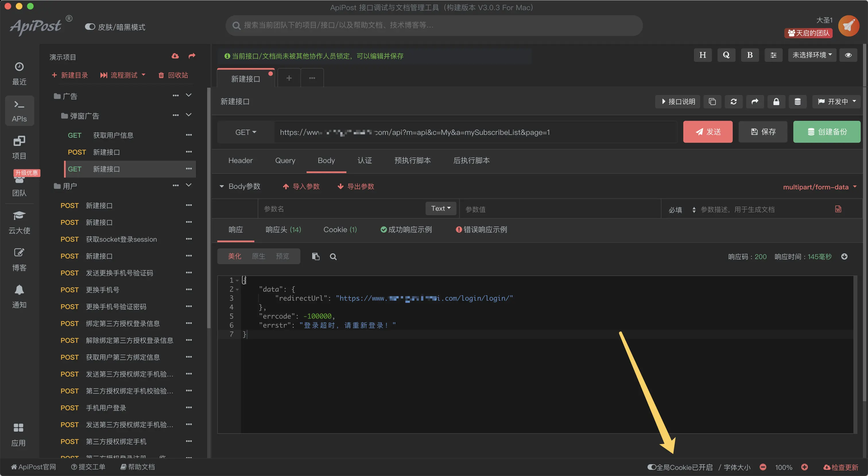The width and height of the screenshot is (868, 476).
Task: Collapse the 弹窗广告 folder in the tree
Action: click(189, 115)
